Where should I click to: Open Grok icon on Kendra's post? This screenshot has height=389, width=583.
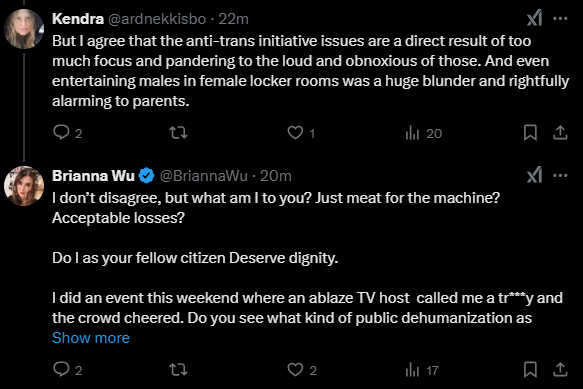click(534, 18)
